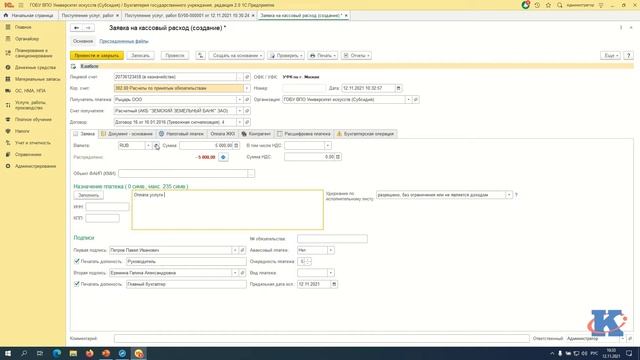Click the 'Провести' button
The image size is (640, 360).
(x=175, y=56)
